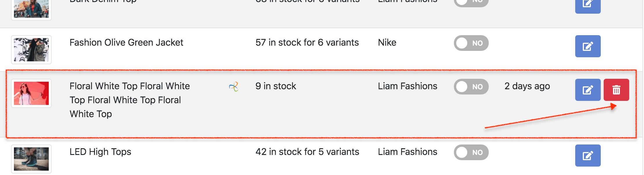644x175 pixels.
Task: Click the LED High Tops product name
Action: [100, 152]
